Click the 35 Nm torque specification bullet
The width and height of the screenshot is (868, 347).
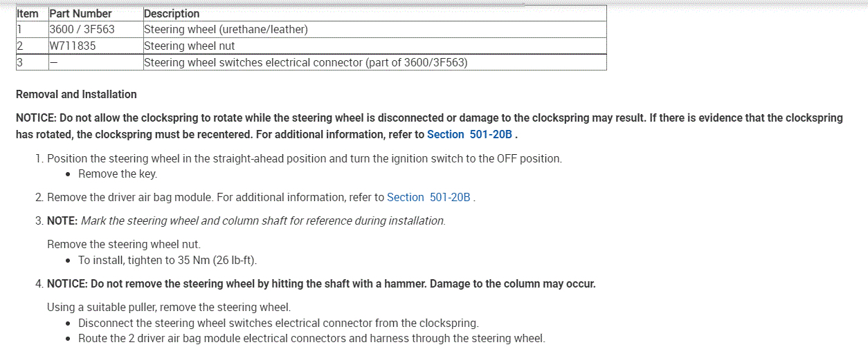click(168, 260)
